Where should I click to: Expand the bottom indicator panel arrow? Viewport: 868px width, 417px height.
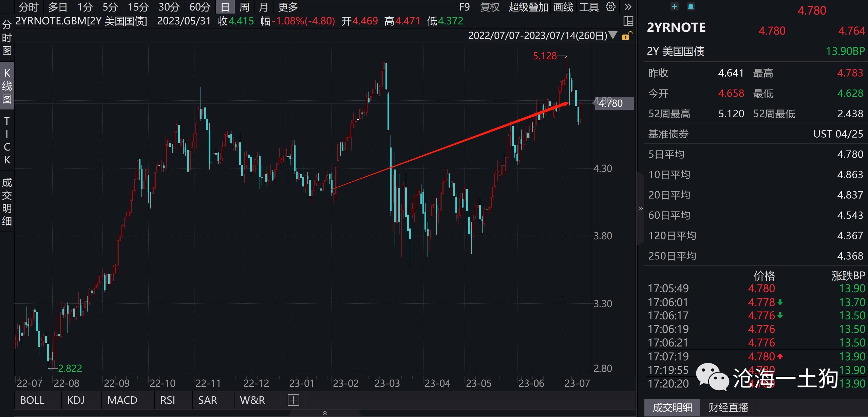pyautogui.click(x=325, y=413)
